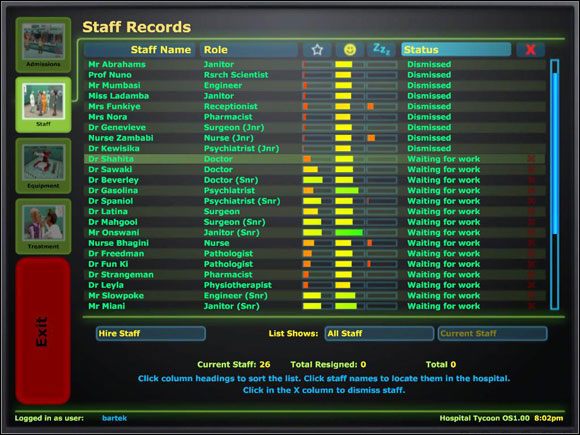Show only Current Staff in list
The width and height of the screenshot is (580, 435).
click(x=492, y=333)
